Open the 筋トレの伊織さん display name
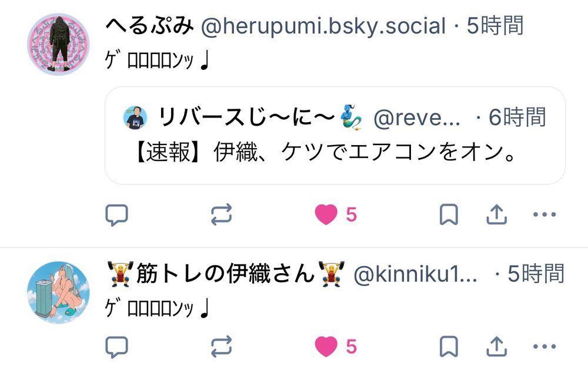The height and width of the screenshot is (376, 588). point(226,273)
